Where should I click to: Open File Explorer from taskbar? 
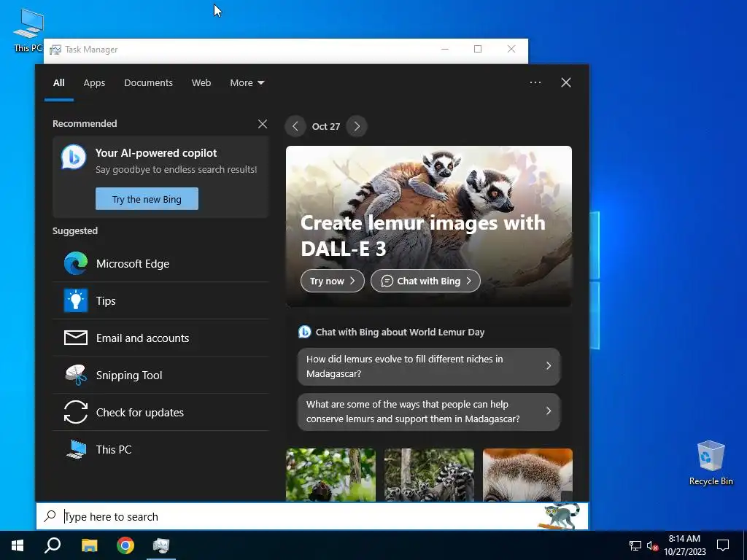click(89, 545)
